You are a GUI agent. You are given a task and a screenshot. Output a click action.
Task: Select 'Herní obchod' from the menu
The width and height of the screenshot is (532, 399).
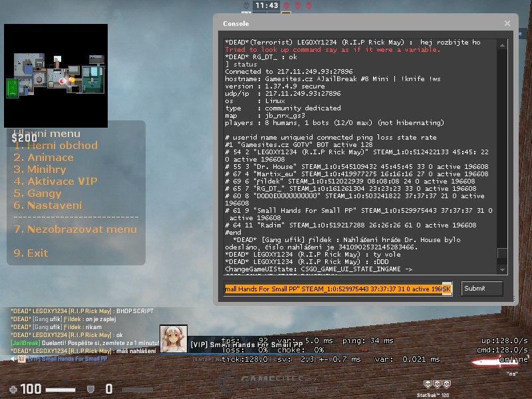click(56, 145)
